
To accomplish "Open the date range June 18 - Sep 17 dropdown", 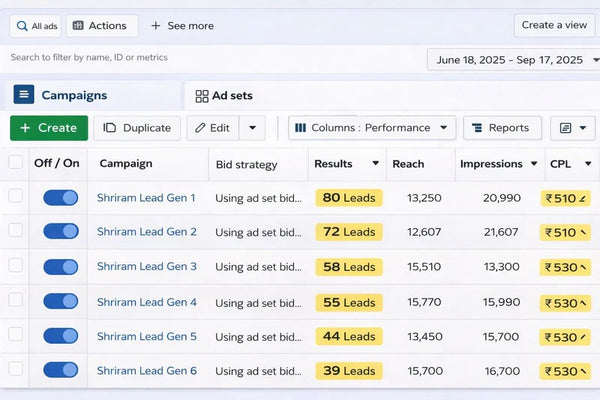I will pyautogui.click(x=514, y=60).
